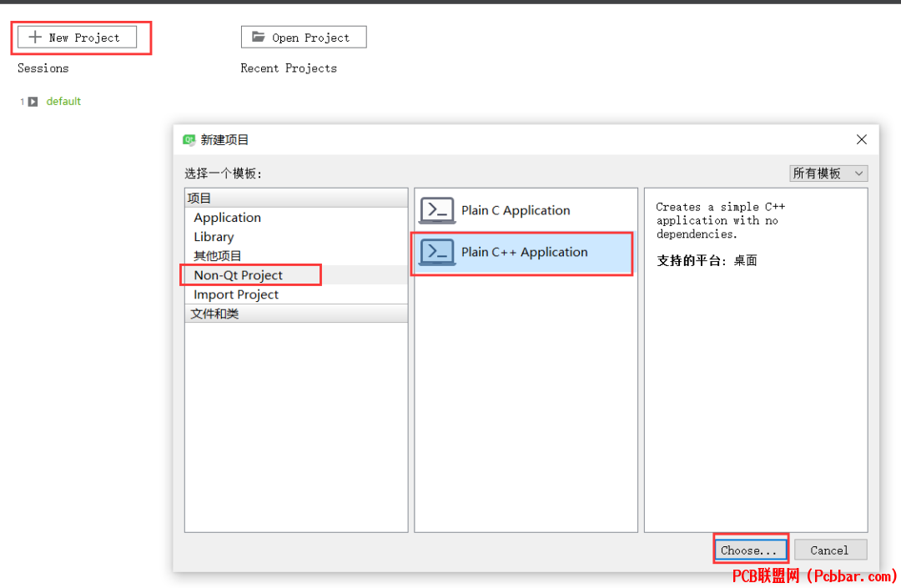Click the New Project button

pyautogui.click(x=77, y=38)
